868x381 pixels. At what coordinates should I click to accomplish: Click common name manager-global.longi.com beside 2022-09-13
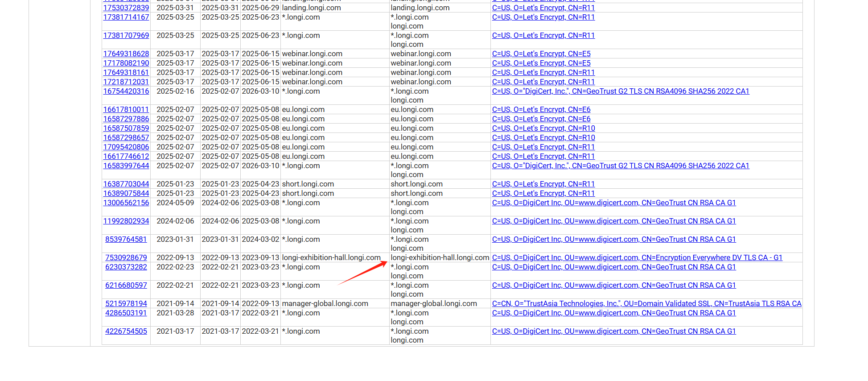(x=325, y=303)
